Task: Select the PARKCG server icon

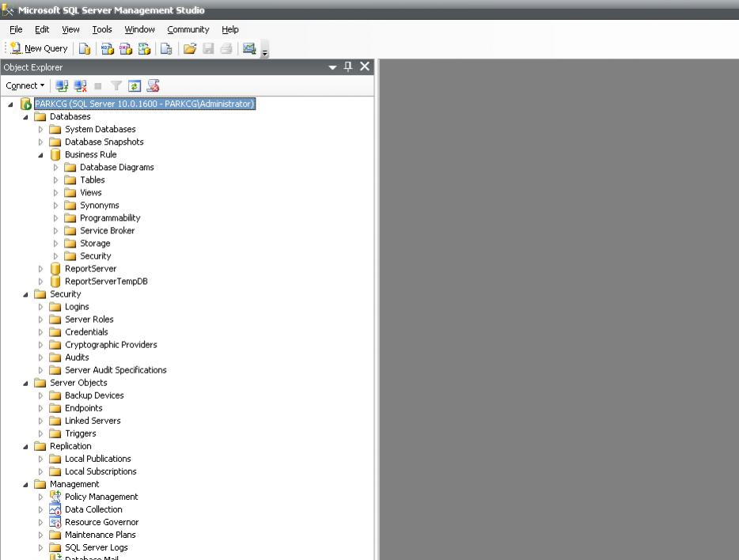Action: tap(25, 104)
